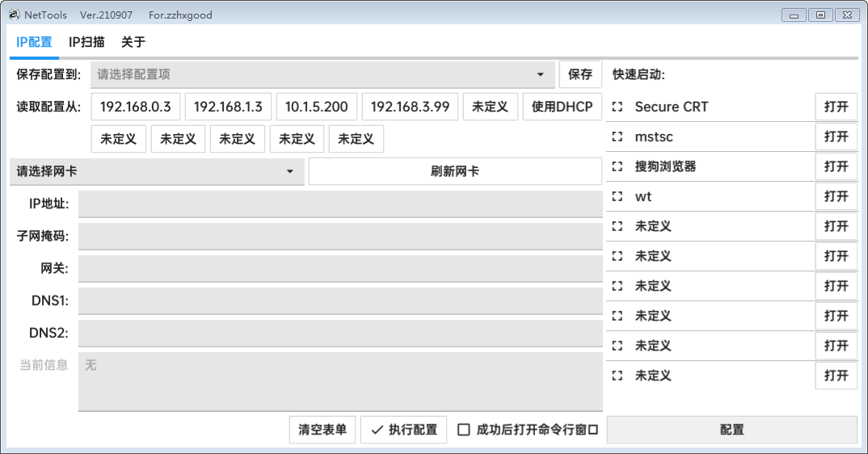The image size is (868, 454).
Task: Click the 使用DHCP button
Action: pos(562,107)
